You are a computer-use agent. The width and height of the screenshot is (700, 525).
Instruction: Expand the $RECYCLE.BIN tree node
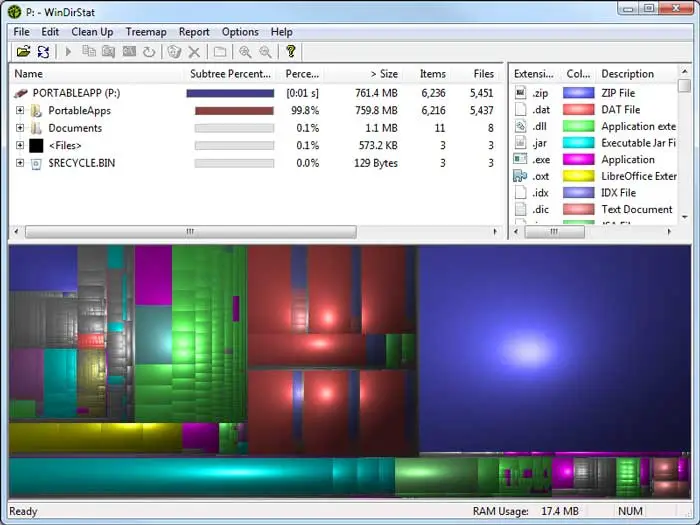coord(20,163)
